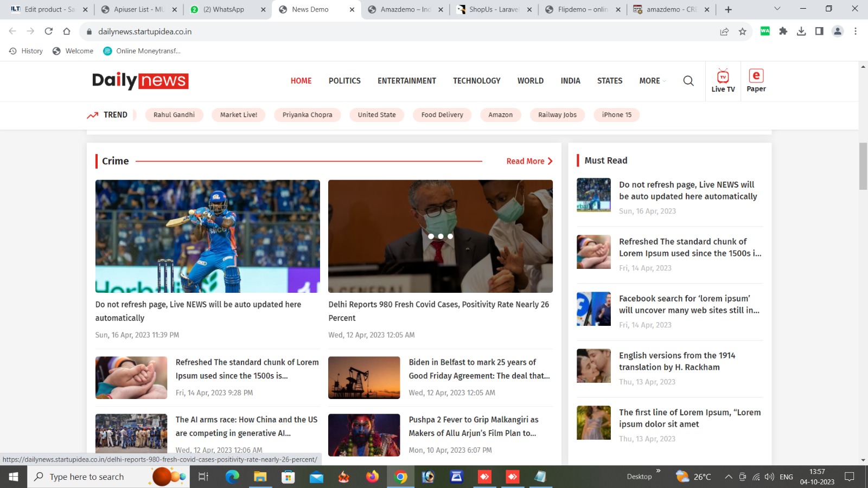Screen dimensions: 868x488
Task: Expand the MORE navigation dropdown
Action: [x=652, y=81]
